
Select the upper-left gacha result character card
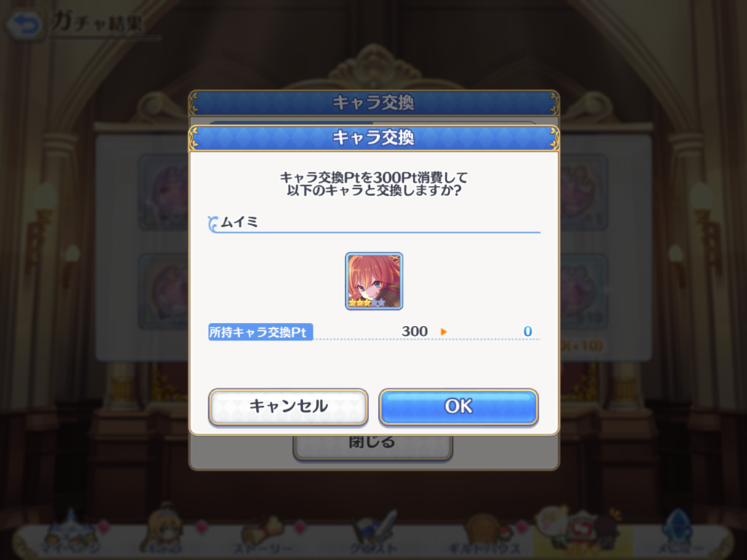[163, 192]
